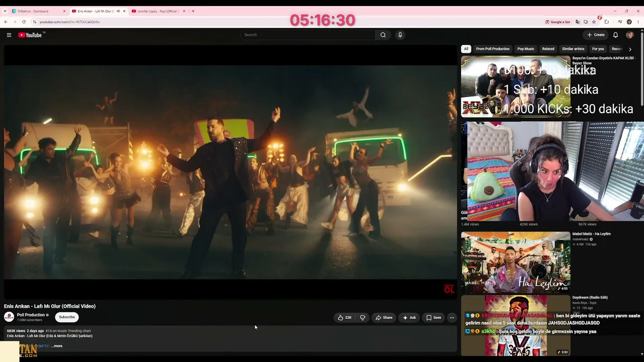The image size is (644, 362).
Task: Open the Beyaz Show video thumbnail
Action: pyautogui.click(x=516, y=86)
